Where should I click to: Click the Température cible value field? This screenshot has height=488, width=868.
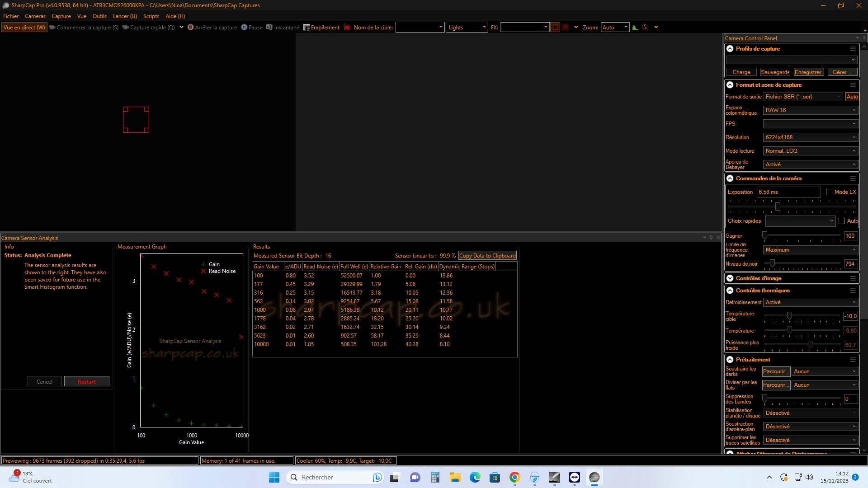coord(850,316)
